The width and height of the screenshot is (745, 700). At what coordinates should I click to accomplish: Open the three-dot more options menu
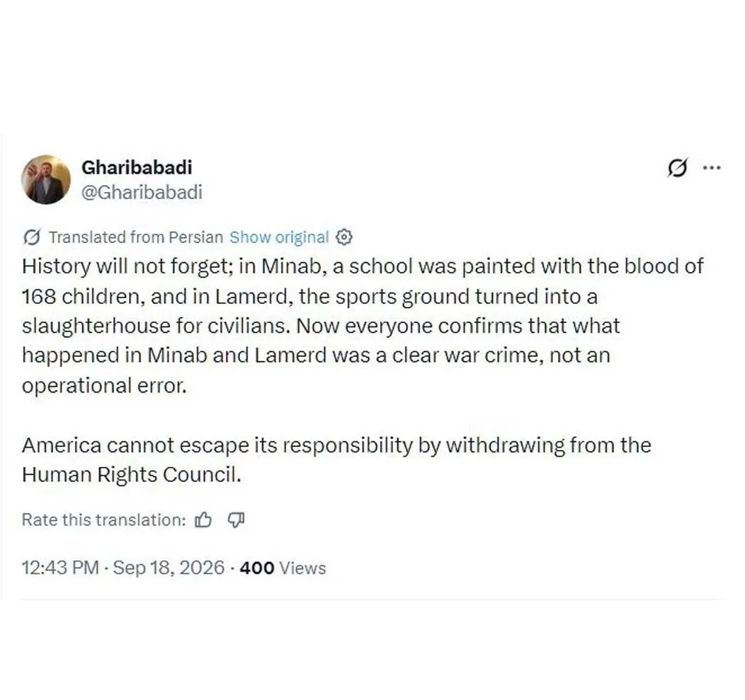[x=712, y=168]
